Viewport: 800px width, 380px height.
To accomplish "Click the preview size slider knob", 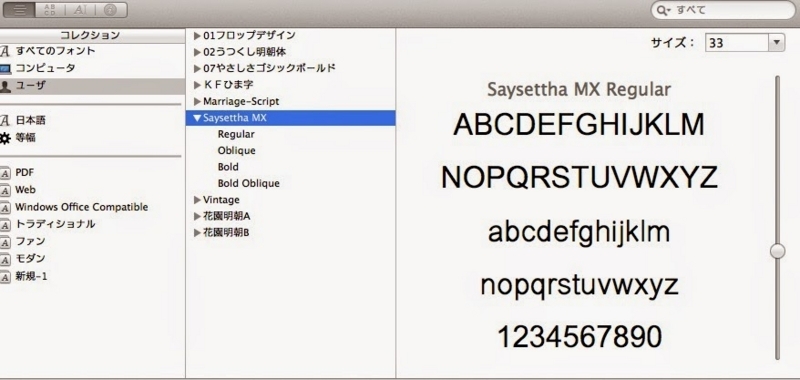I will point(778,251).
